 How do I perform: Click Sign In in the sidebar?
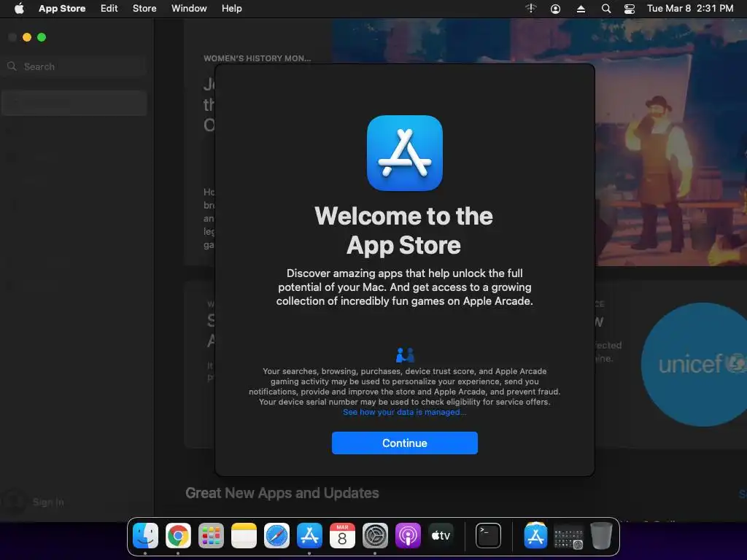48,502
